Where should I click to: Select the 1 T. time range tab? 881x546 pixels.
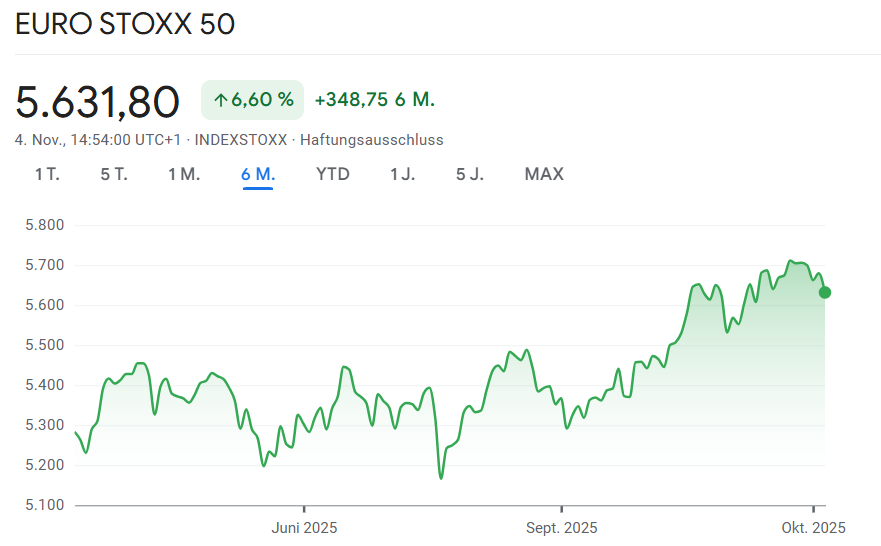click(47, 174)
